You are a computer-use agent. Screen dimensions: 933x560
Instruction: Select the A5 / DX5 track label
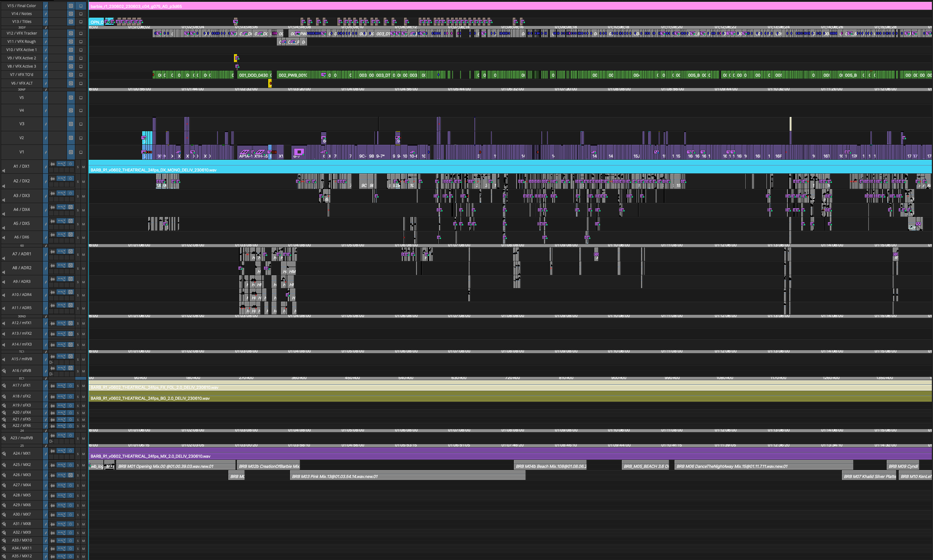point(21,223)
